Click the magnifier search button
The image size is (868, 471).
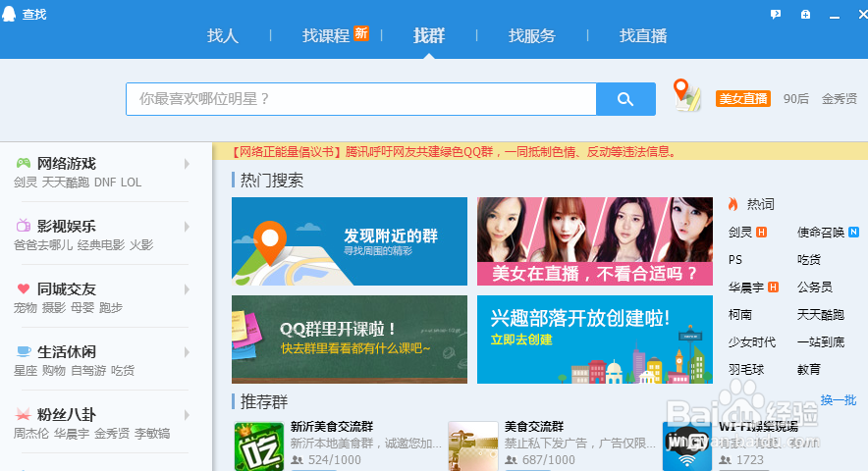tap(625, 99)
